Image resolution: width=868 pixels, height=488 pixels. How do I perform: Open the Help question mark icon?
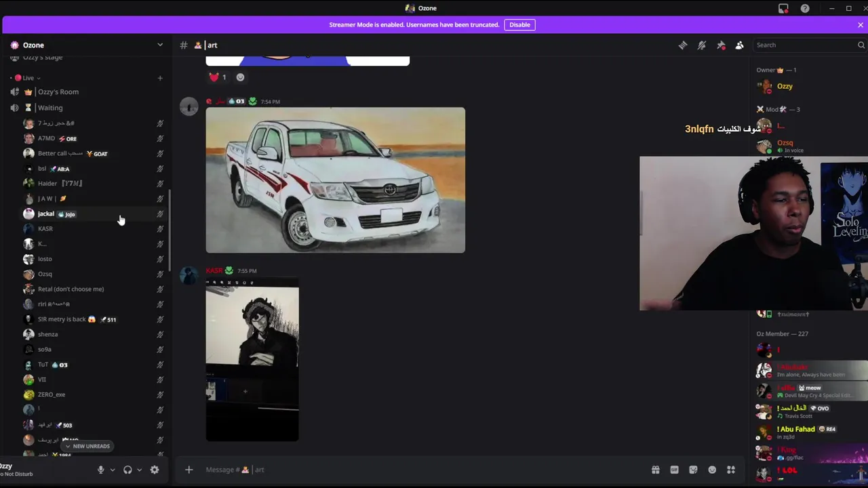point(805,8)
